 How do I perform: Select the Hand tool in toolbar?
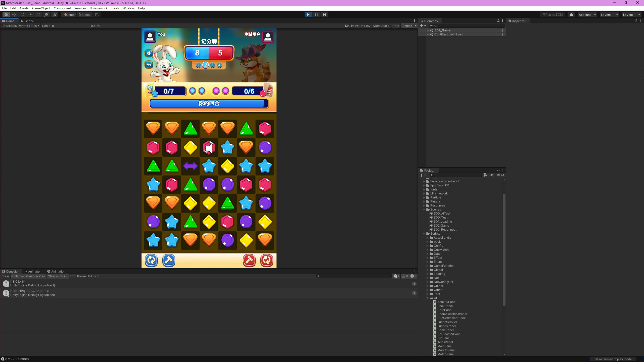pos(6,15)
